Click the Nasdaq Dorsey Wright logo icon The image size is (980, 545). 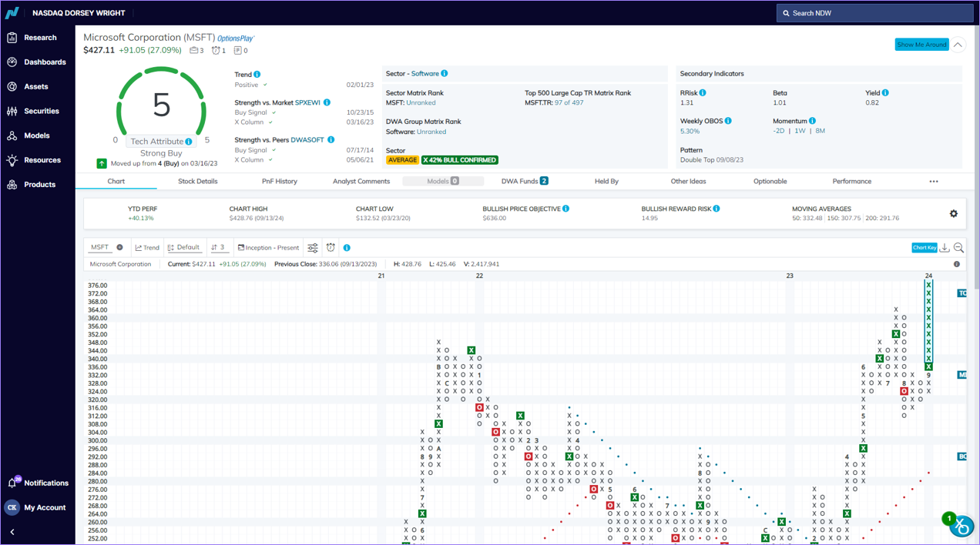click(x=12, y=13)
